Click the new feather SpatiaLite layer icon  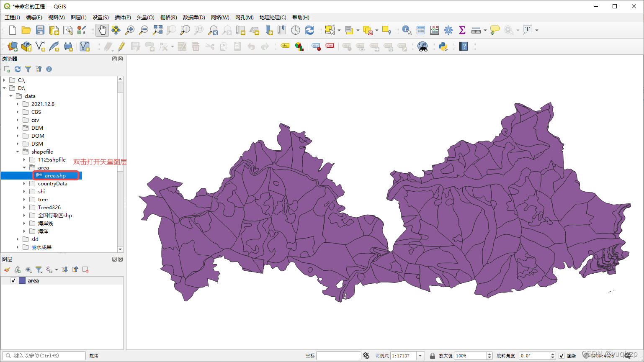click(54, 46)
